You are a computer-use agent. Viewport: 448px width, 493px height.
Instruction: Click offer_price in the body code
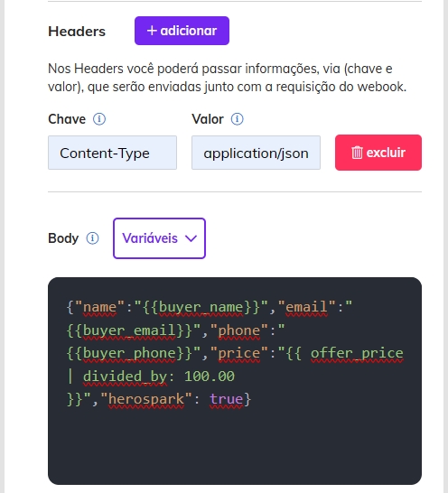pos(357,353)
